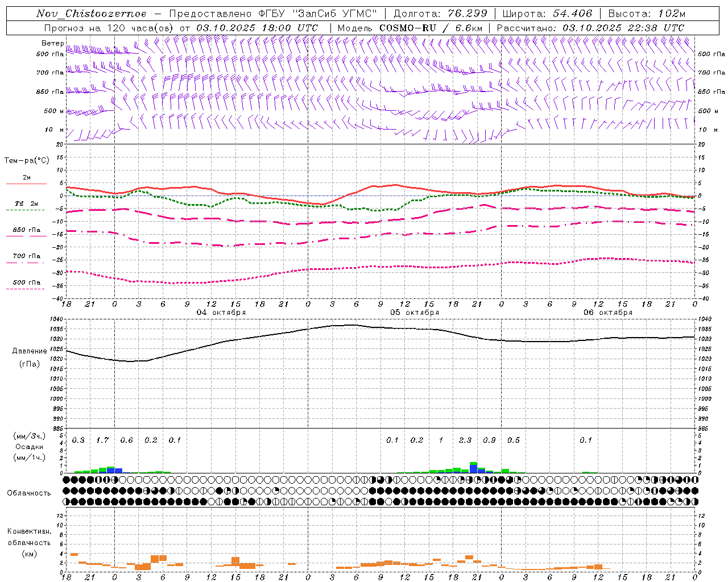Click the (км) unit under convective cloud label
The width and height of the screenshot is (728, 582).
click(x=30, y=554)
